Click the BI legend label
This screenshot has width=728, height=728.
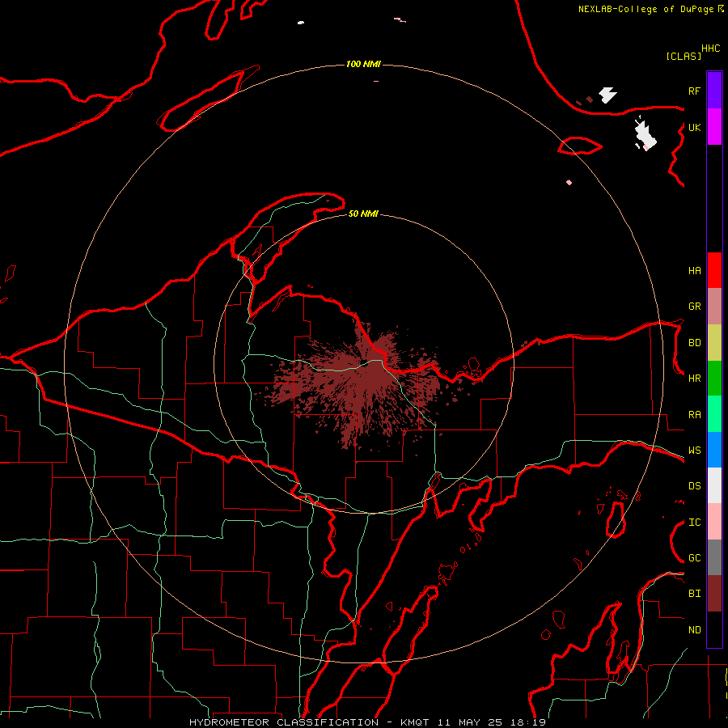694,594
